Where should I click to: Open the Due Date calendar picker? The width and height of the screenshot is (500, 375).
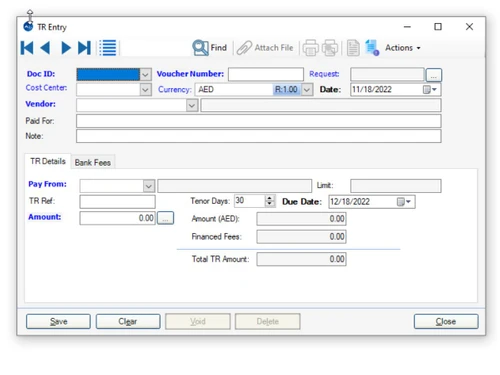[404, 202]
